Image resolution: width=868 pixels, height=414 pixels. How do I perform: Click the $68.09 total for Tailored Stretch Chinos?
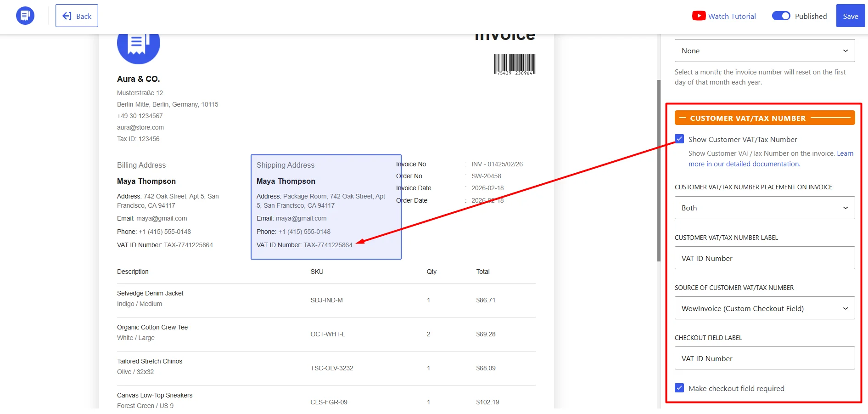486,368
